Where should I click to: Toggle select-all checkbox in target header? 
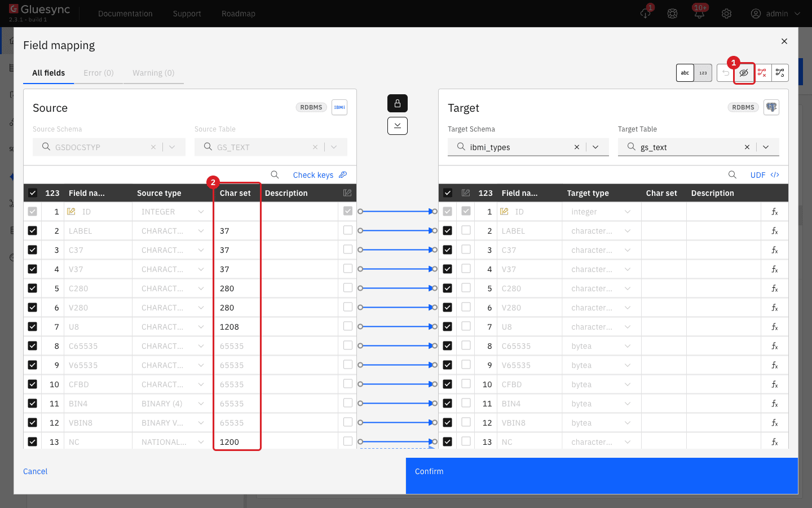pos(448,193)
